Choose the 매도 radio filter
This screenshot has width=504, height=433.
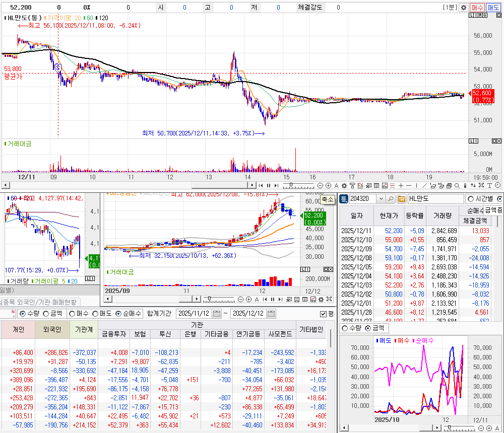tap(102, 314)
